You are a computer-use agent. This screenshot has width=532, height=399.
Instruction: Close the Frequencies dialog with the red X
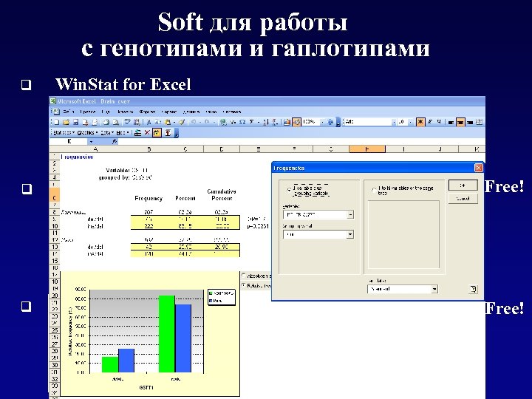[478, 168]
